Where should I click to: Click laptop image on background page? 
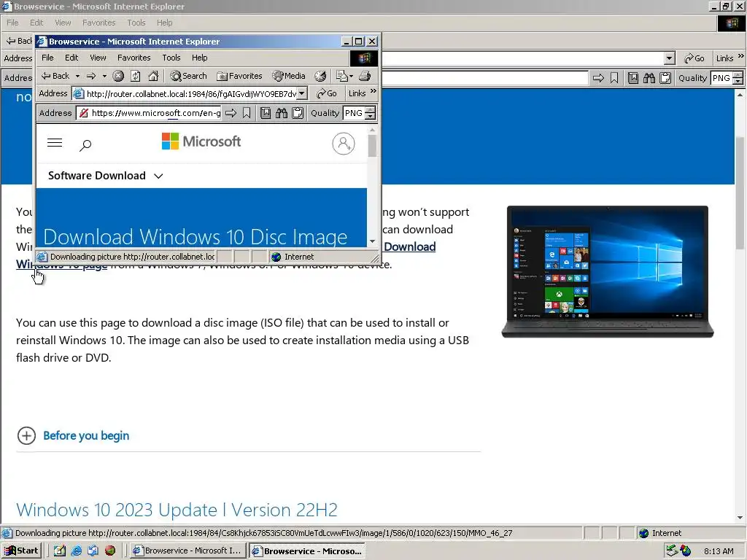pos(608,272)
